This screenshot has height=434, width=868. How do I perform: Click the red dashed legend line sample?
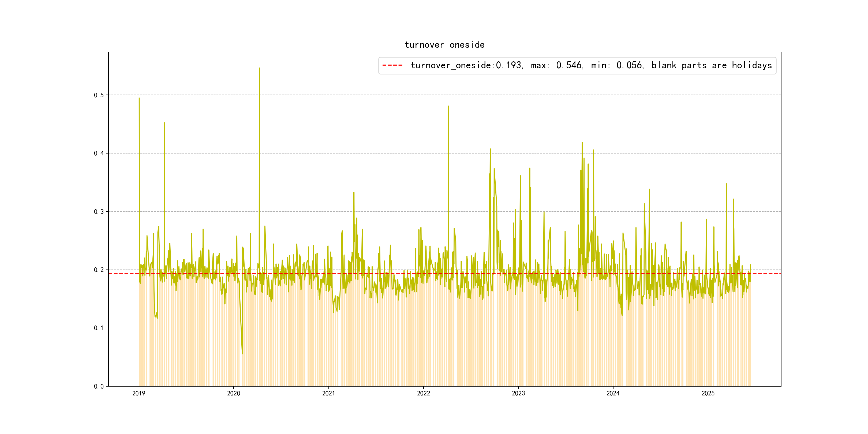[x=392, y=65]
